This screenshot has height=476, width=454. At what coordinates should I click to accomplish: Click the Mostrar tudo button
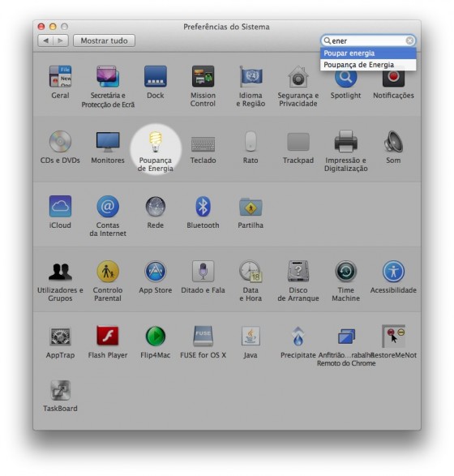[104, 41]
